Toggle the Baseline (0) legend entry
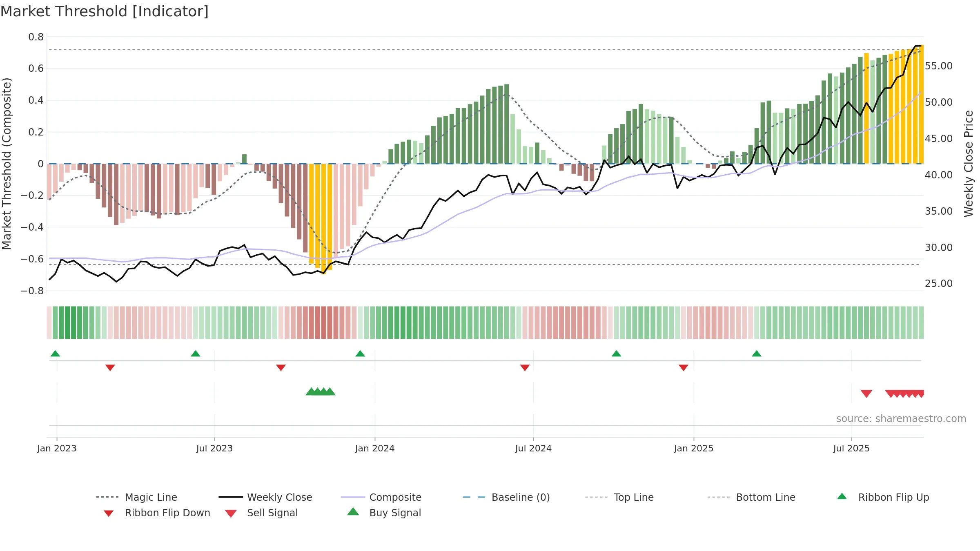 507,497
